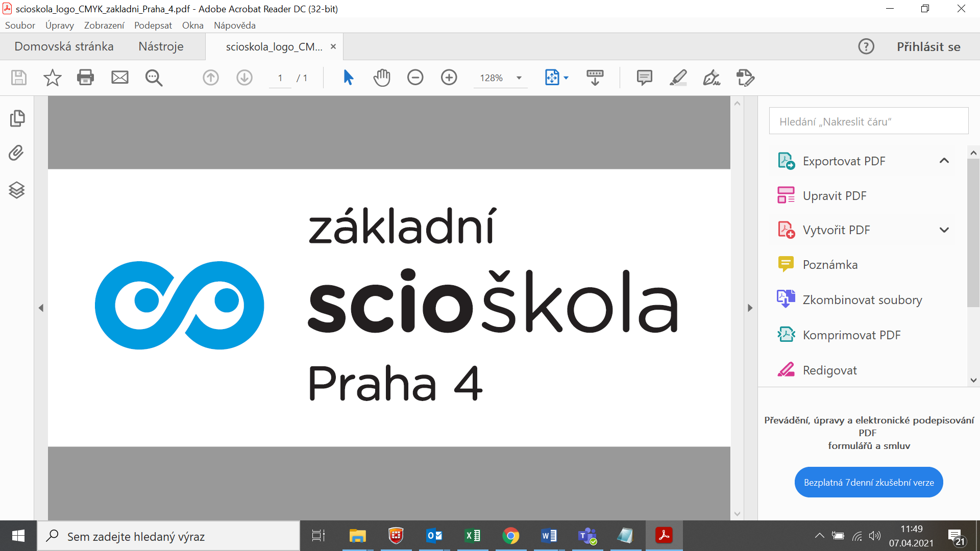The image size is (980, 551).
Task: Show hidden system tray icons
Action: click(819, 536)
